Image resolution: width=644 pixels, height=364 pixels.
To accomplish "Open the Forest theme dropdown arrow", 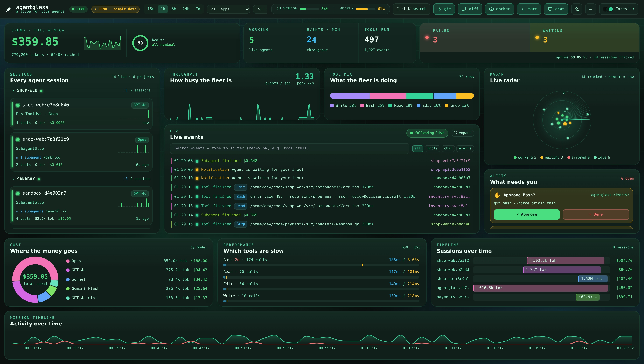I will (x=633, y=9).
